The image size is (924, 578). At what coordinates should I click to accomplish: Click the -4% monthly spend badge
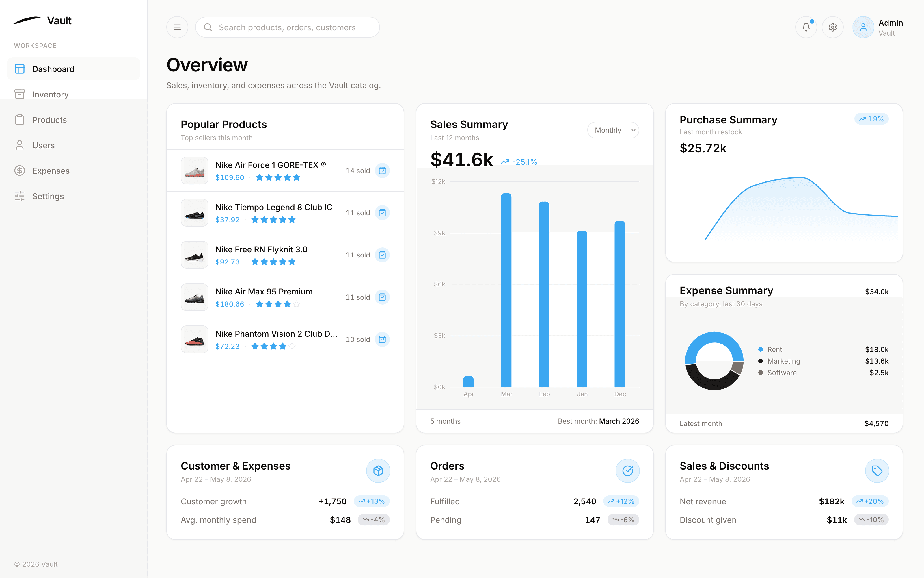pos(374,520)
